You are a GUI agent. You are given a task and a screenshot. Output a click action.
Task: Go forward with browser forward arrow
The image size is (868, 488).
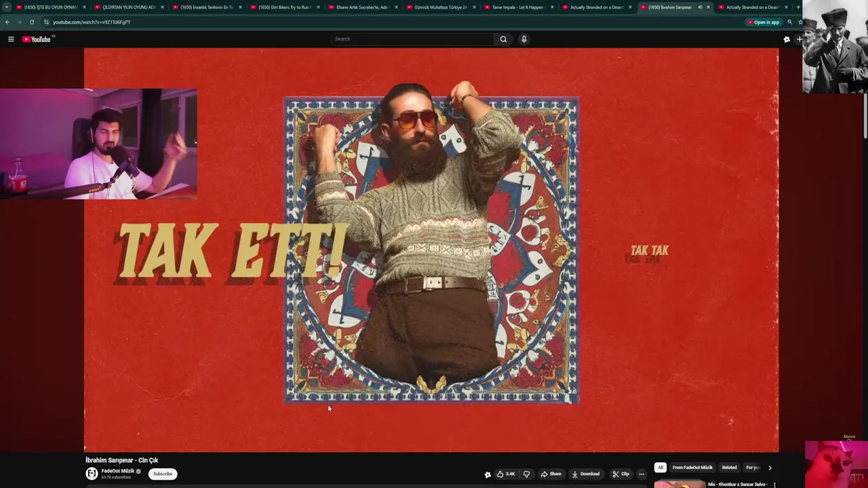tap(19, 22)
